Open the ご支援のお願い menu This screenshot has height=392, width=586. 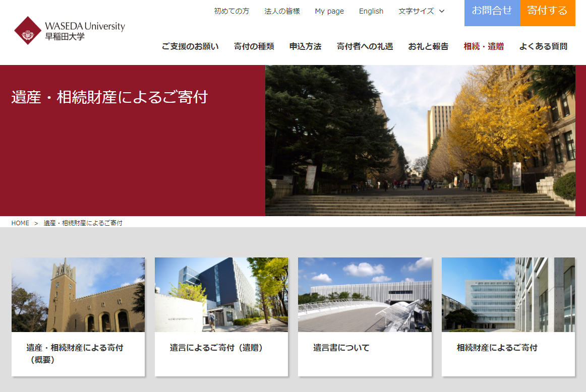190,46
